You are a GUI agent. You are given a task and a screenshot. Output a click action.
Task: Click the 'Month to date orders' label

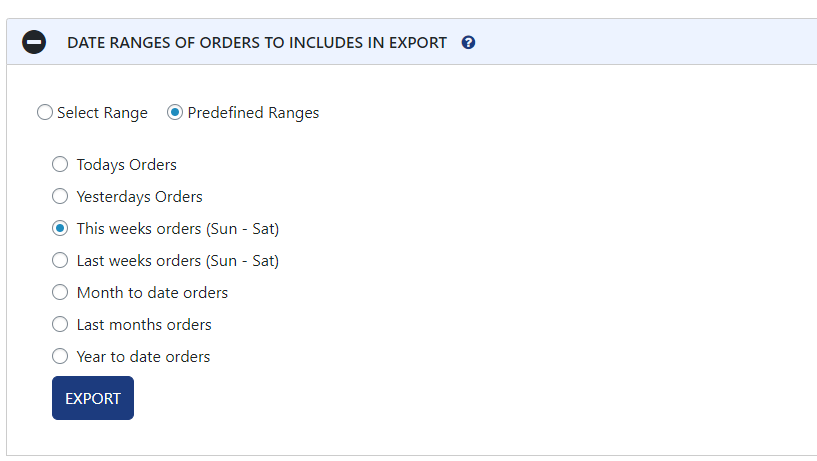[x=152, y=293]
